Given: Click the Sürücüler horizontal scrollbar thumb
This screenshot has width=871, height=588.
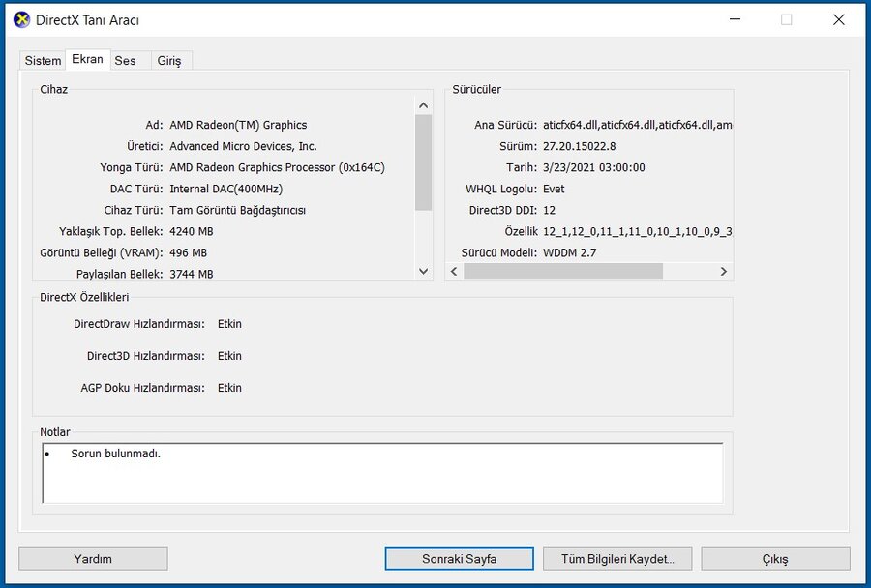Looking at the screenshot, I should [563, 272].
